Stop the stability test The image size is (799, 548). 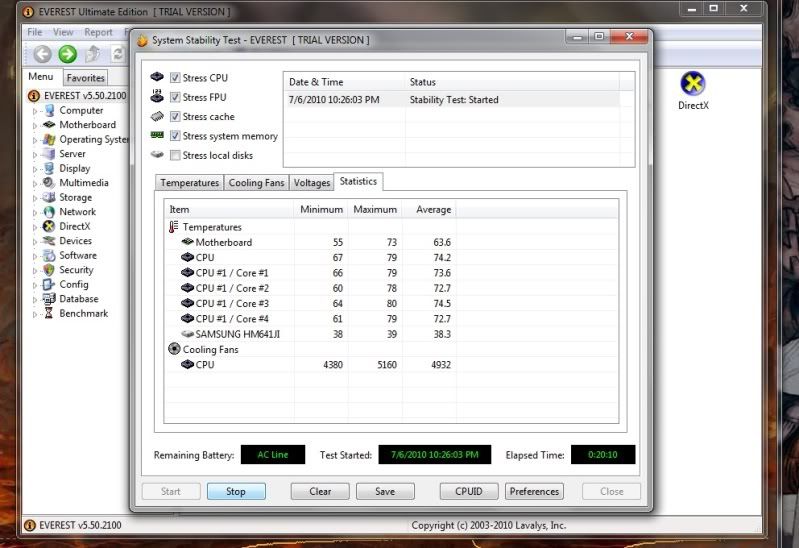click(x=236, y=491)
